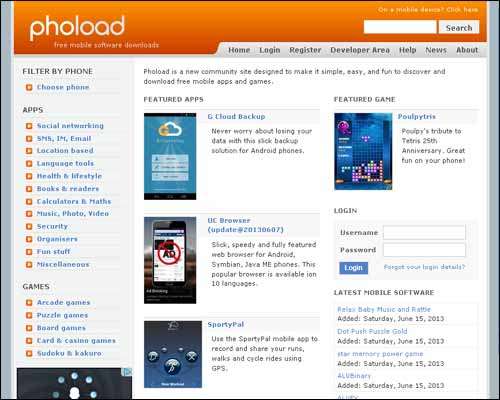Click the bullet icon beside Choose phone

(x=29, y=87)
